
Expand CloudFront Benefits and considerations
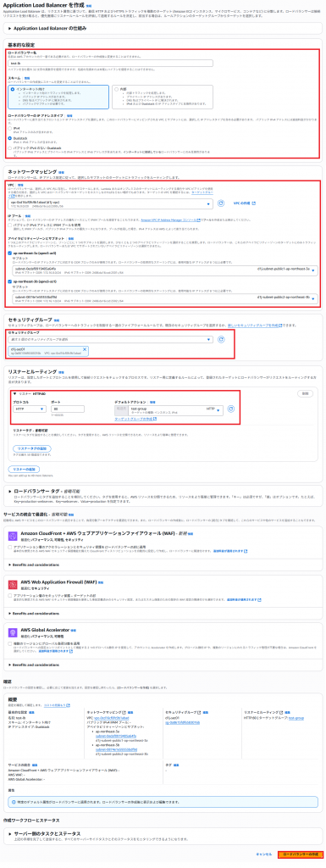34,565
